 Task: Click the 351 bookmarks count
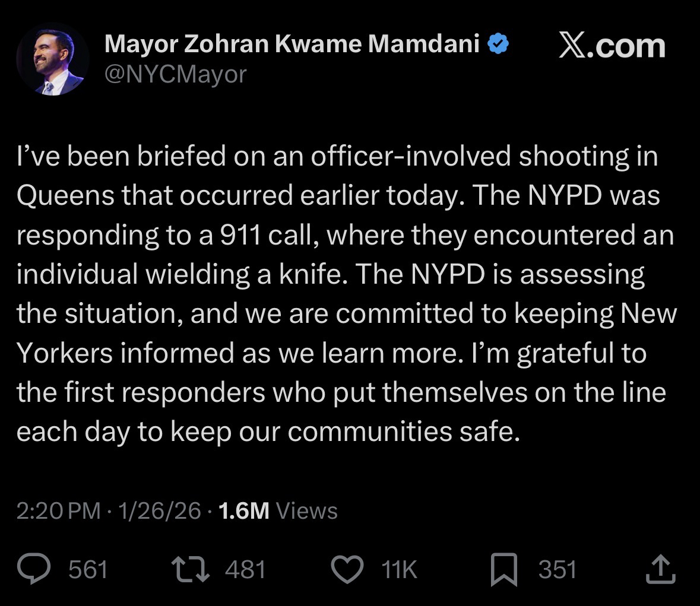point(558,570)
